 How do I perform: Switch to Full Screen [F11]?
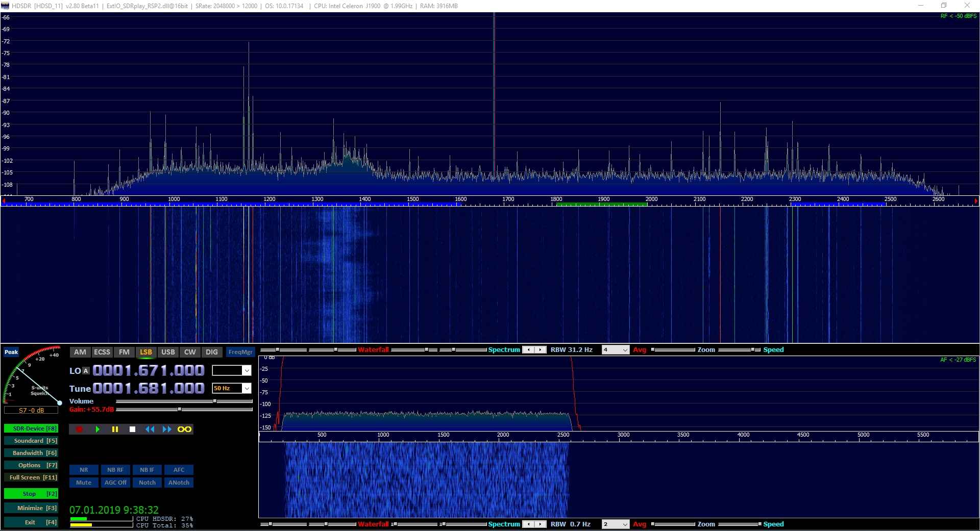tap(31, 477)
